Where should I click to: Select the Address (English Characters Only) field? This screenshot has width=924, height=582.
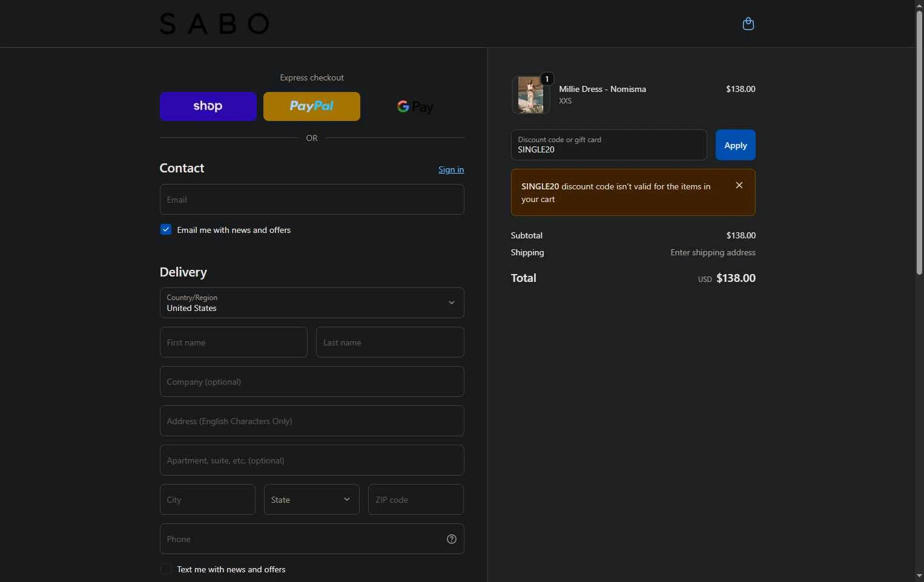point(312,421)
